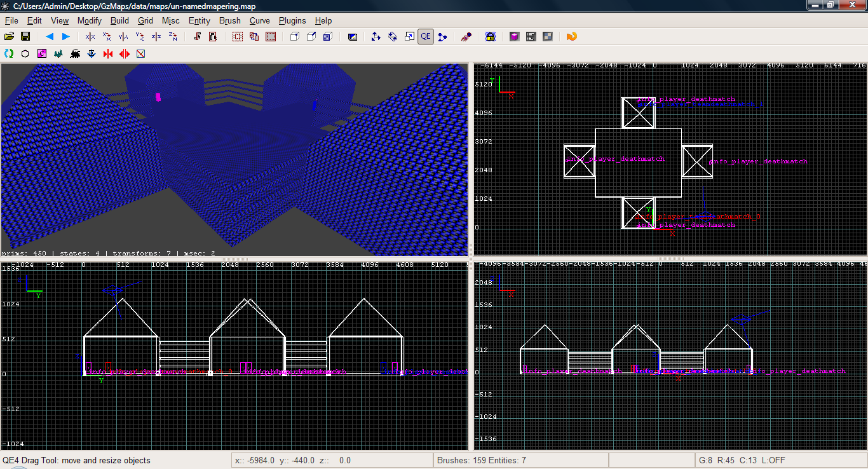Click bobToolz Drop Entity anchor icon
Viewport: 868px width, 469px height.
[92, 54]
